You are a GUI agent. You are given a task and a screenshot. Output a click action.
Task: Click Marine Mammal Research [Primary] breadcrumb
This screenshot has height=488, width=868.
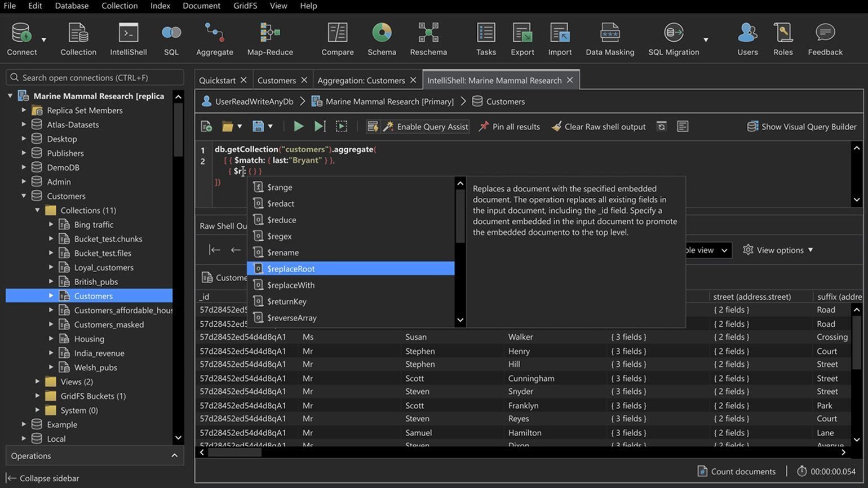(389, 101)
